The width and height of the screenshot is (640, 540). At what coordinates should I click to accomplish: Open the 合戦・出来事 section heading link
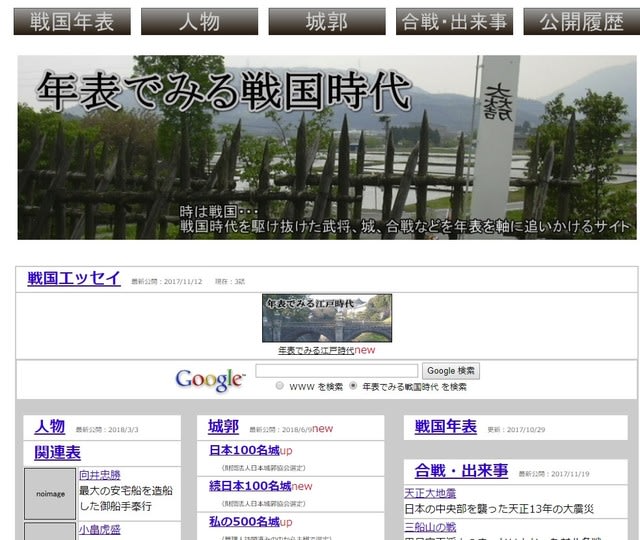(x=461, y=471)
